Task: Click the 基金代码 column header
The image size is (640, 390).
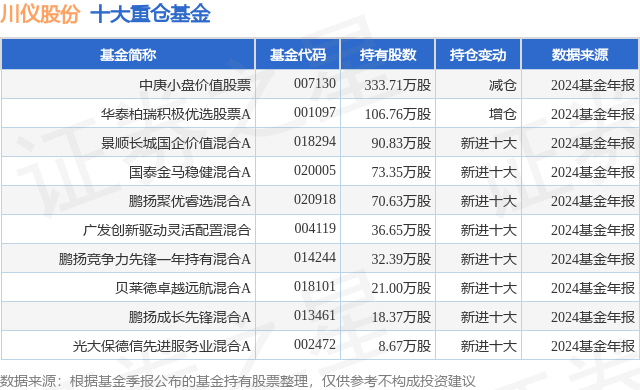Action: click(x=298, y=55)
